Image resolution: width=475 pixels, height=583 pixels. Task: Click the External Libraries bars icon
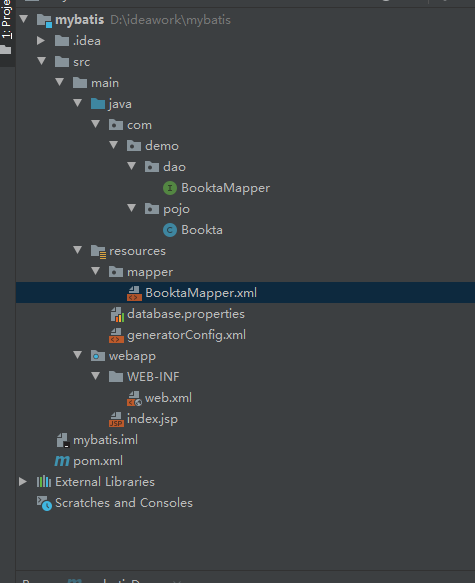coord(44,482)
